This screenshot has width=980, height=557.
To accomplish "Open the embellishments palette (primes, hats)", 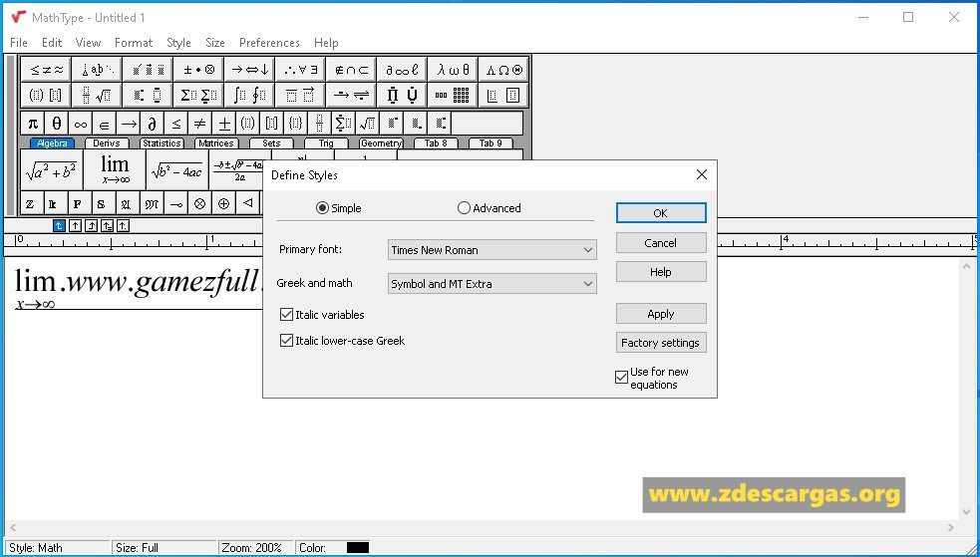I will 149,70.
